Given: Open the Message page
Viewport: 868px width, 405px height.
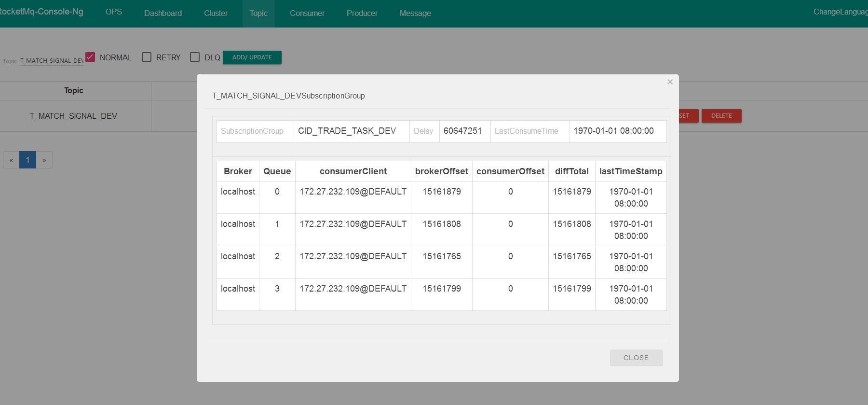Looking at the screenshot, I should click(415, 13).
